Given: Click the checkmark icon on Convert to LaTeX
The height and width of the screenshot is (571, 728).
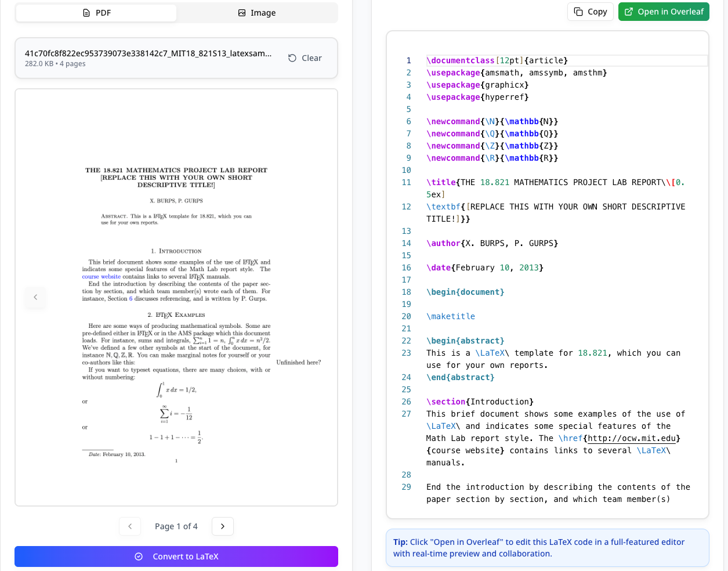Looking at the screenshot, I should coord(138,556).
